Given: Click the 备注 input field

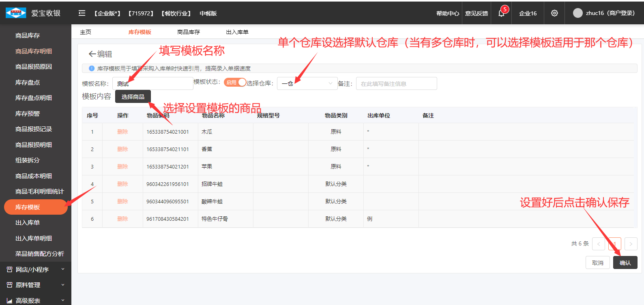Looking at the screenshot, I should pos(396,83).
